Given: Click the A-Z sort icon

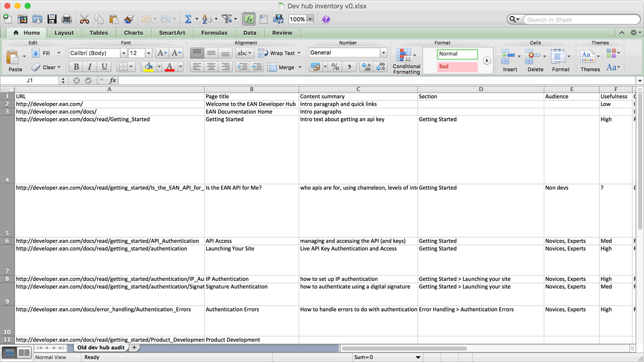Looking at the screenshot, I should pos(207,19).
